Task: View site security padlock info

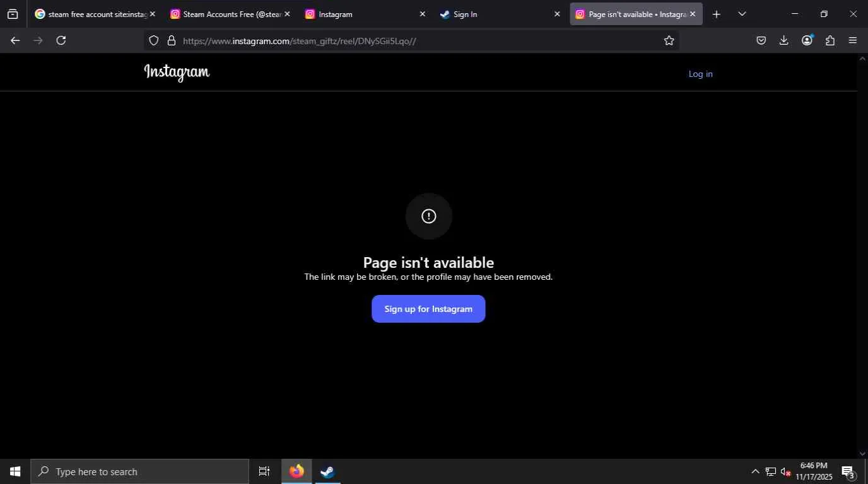Action: click(171, 41)
